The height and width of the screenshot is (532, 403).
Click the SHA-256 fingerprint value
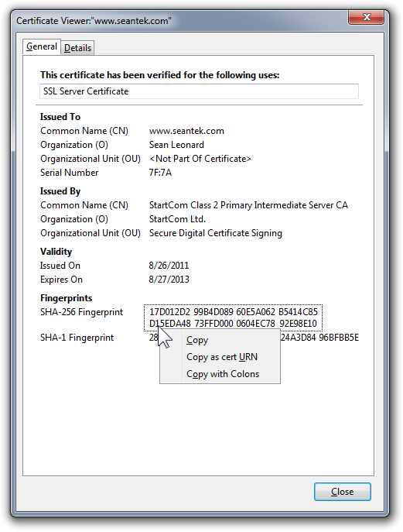233,317
